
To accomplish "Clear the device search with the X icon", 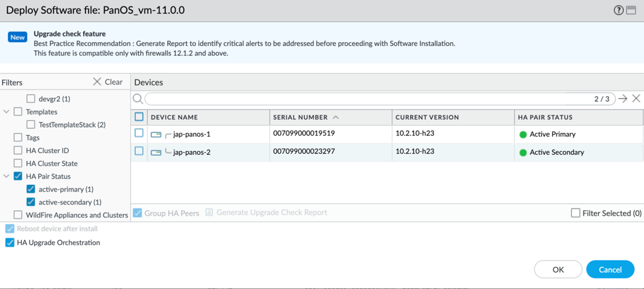I will (x=636, y=99).
